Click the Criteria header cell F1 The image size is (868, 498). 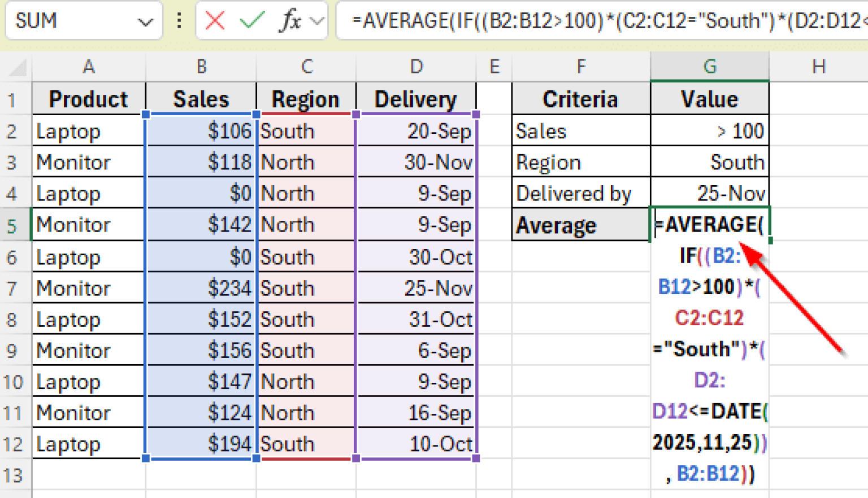click(x=580, y=99)
